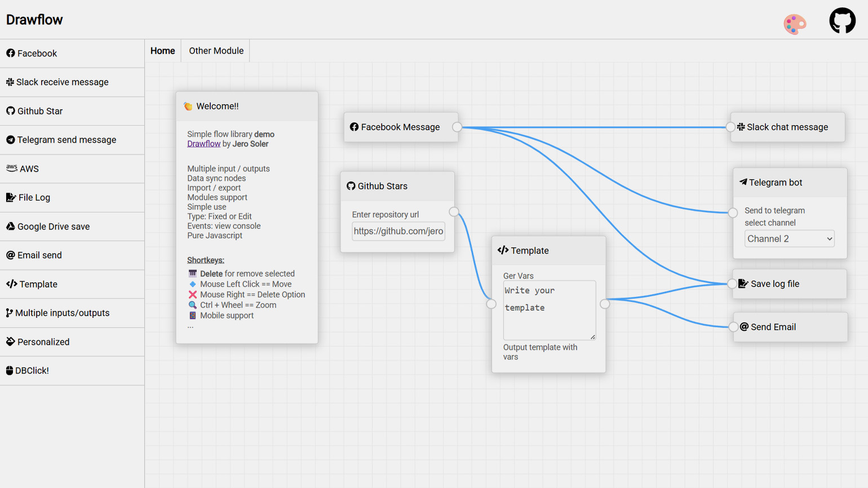868x488 pixels.
Task: Click the Send Email node input connector
Action: [x=733, y=327]
